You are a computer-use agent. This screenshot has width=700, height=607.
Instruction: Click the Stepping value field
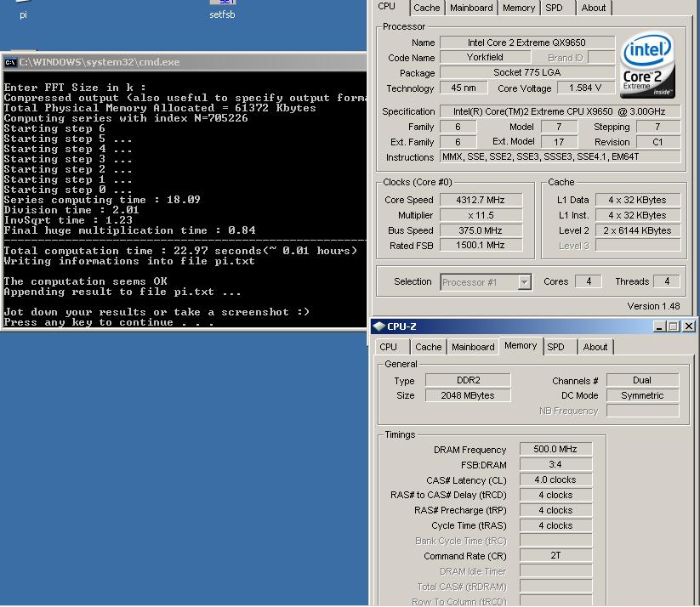tap(658, 127)
